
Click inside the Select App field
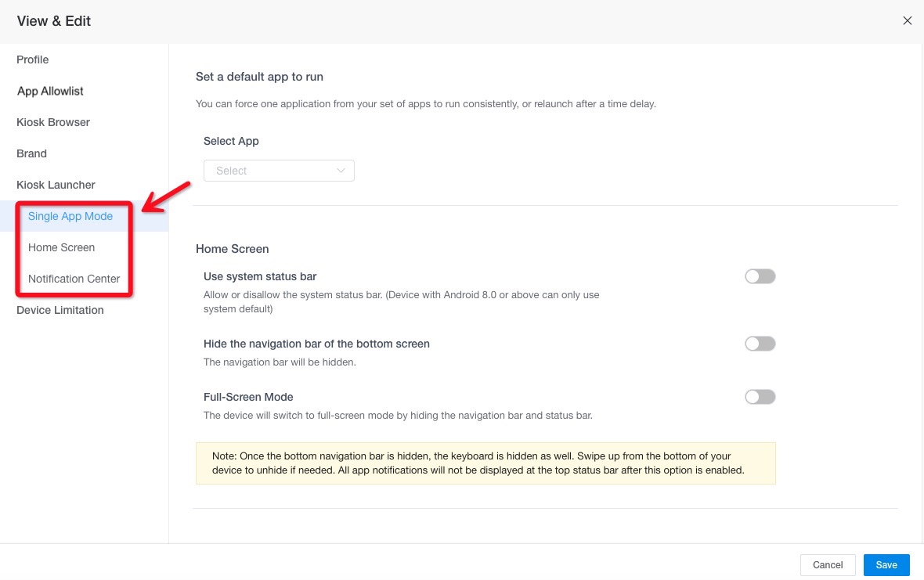[266, 171]
